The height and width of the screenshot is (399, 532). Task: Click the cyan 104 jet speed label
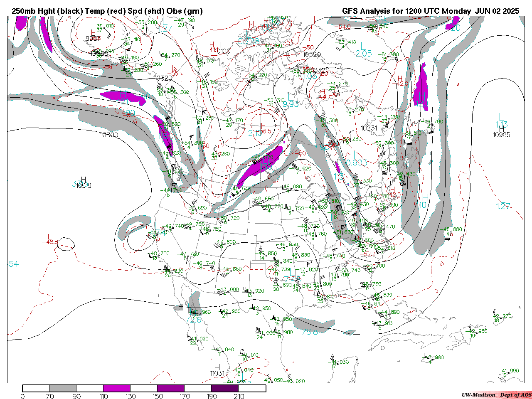(425, 205)
